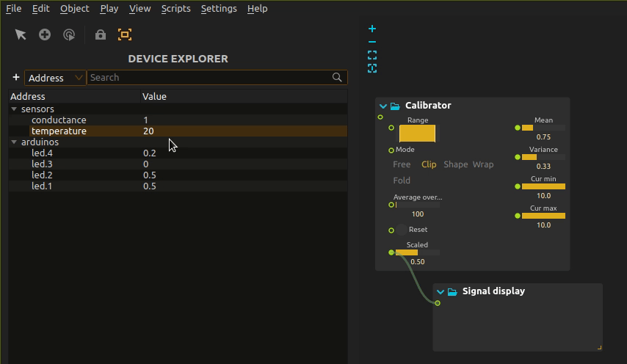Zoom out with the blue minus icon

[x=372, y=42]
